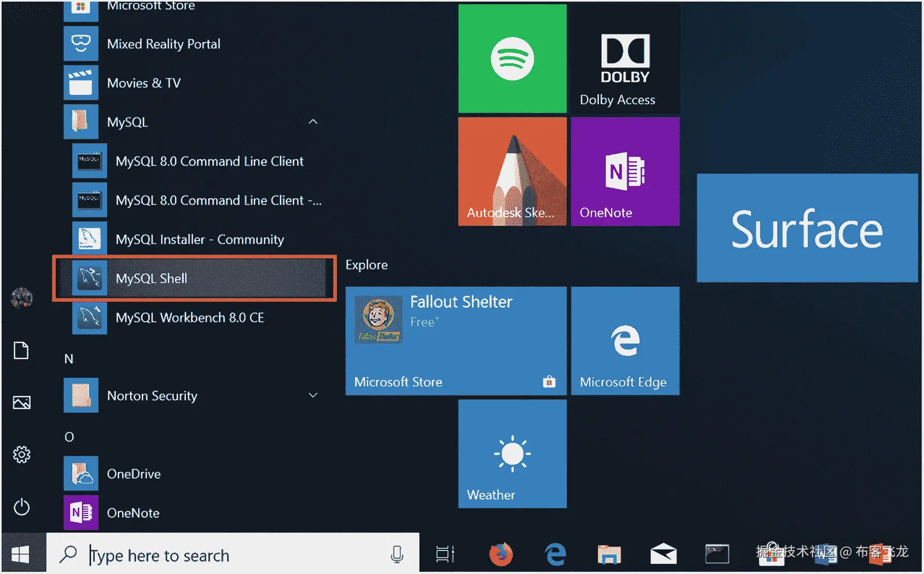Launch MySQL 8.0 Command Line Client
Viewport: 924px width, 574px height.
pyautogui.click(x=197, y=161)
